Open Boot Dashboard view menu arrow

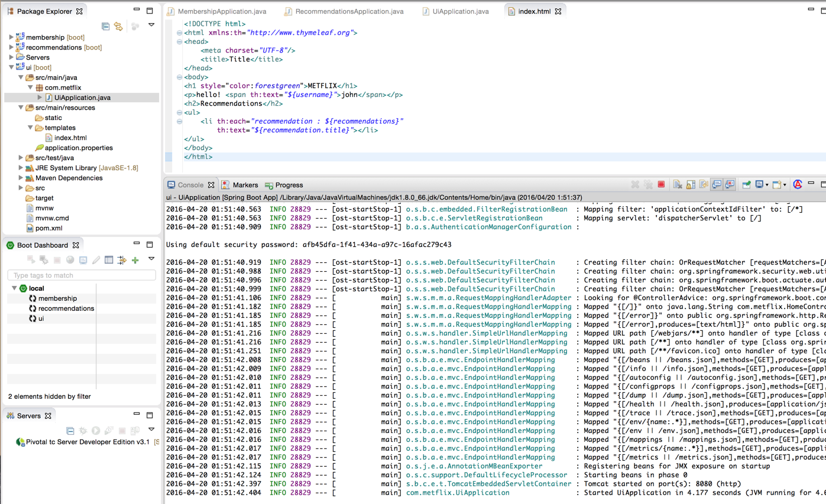151,259
